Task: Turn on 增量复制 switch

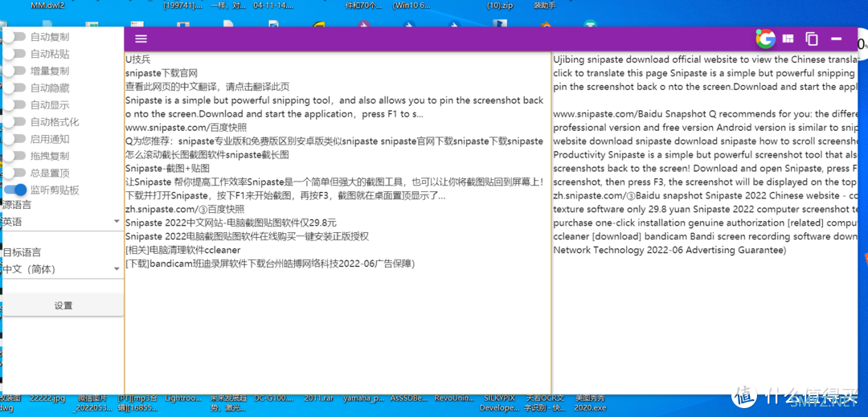Action: [x=15, y=71]
